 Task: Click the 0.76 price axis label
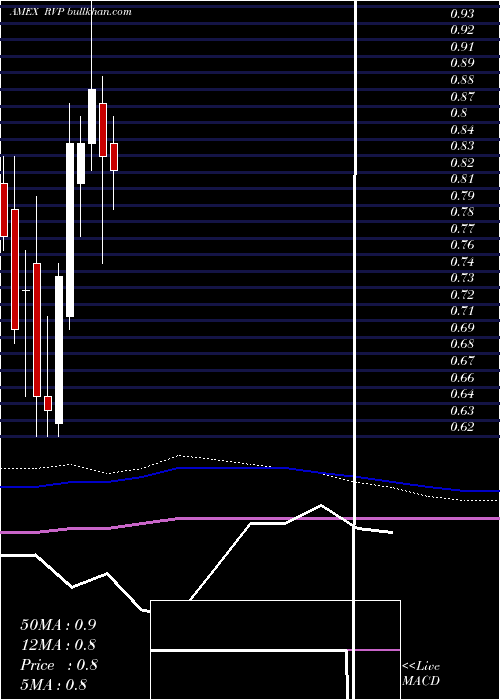point(462,246)
